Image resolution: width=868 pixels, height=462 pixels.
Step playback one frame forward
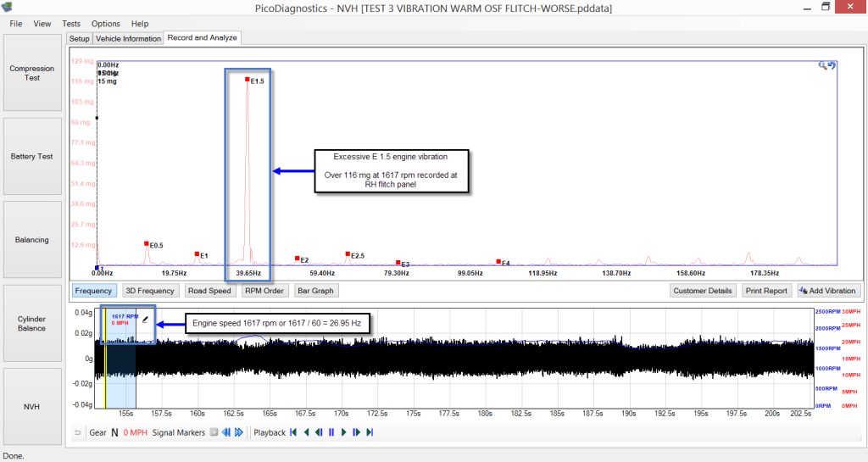coord(357,432)
